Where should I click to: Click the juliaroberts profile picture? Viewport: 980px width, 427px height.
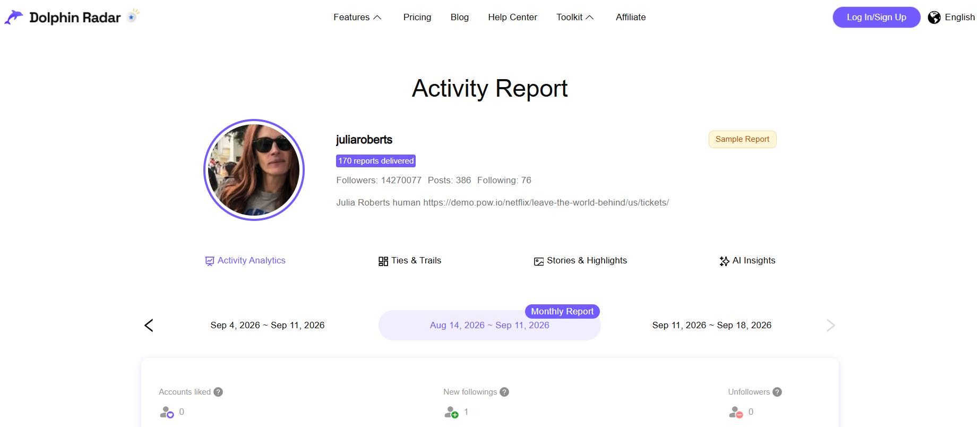click(x=254, y=170)
